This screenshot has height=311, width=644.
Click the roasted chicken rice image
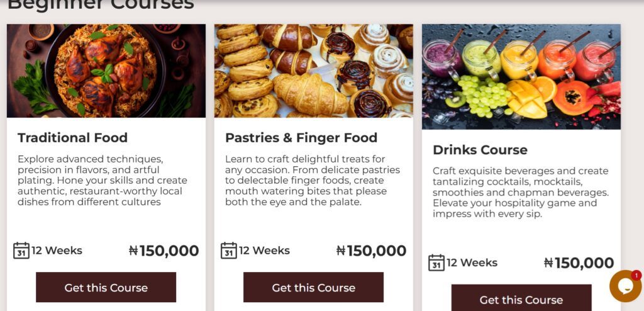point(106,71)
